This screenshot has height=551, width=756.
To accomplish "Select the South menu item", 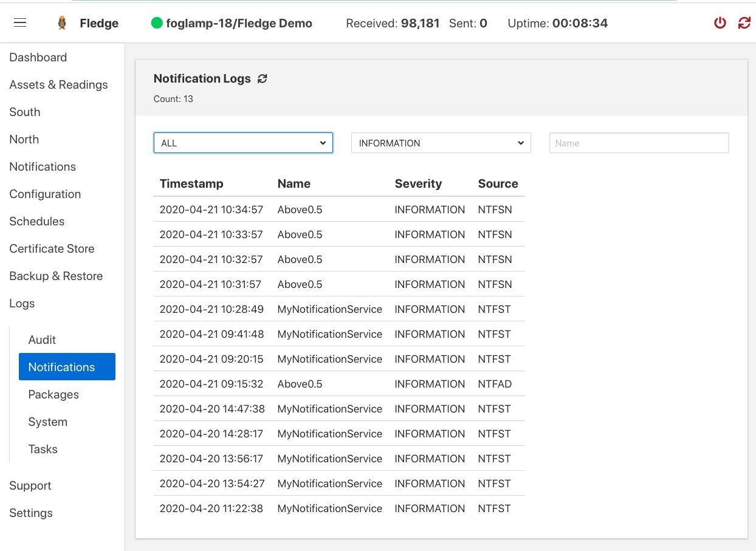I will coord(24,112).
